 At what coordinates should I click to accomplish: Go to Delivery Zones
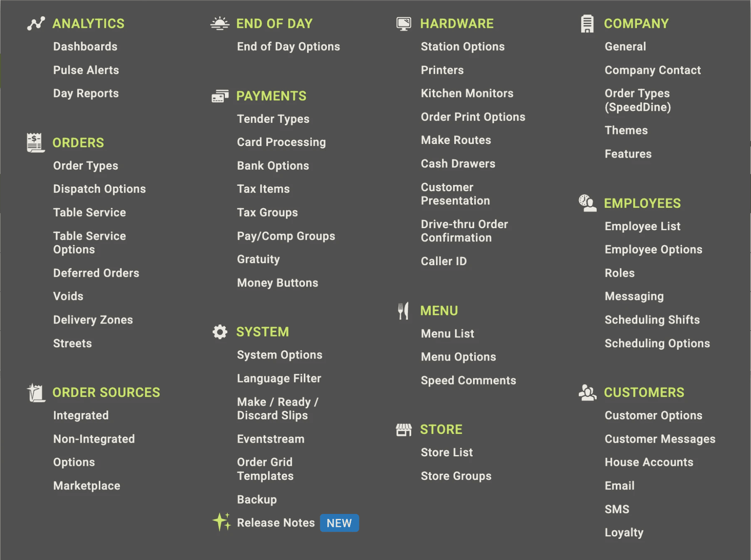point(93,320)
